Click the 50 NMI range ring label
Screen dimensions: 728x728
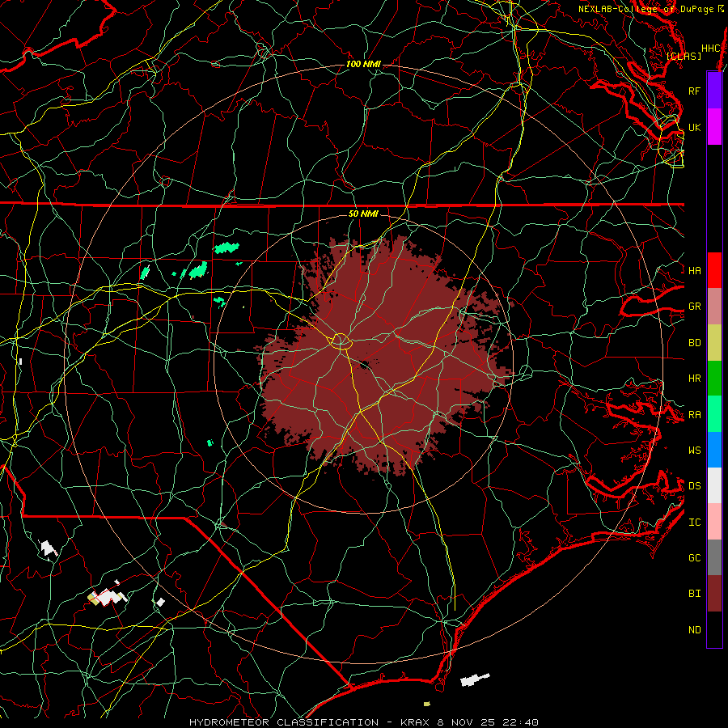[363, 214]
